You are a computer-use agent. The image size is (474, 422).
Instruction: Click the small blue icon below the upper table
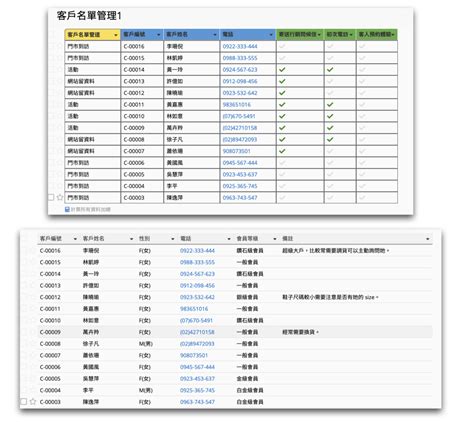[67, 209]
